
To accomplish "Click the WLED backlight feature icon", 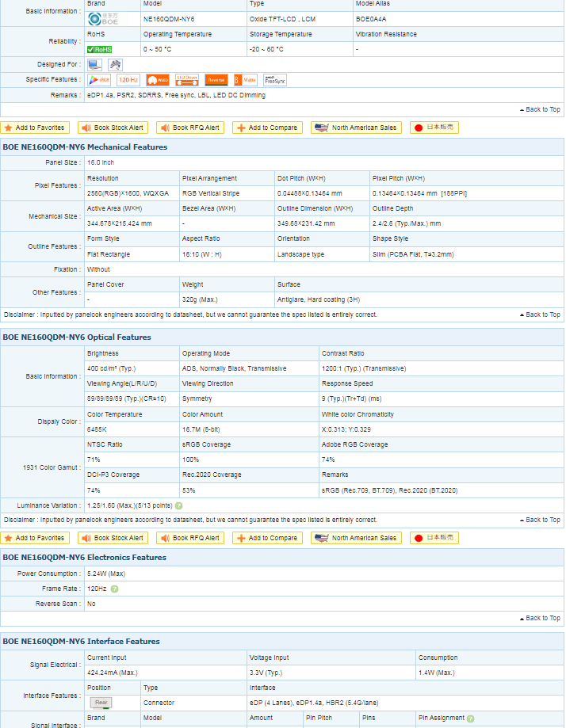I will point(158,80).
